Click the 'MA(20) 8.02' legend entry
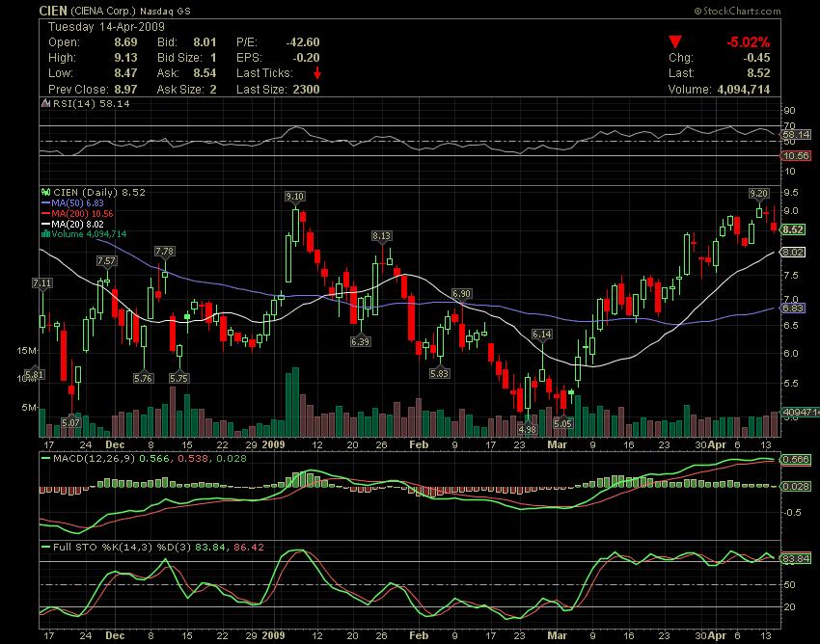 click(x=77, y=224)
